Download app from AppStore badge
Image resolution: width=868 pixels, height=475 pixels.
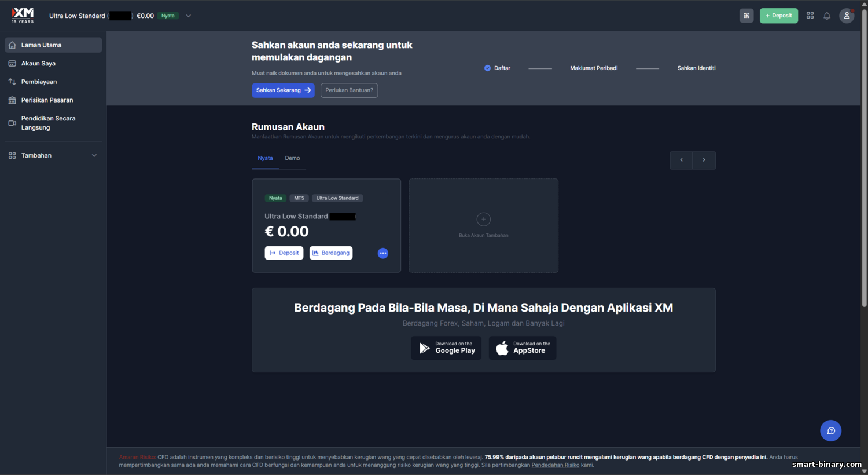pyautogui.click(x=523, y=348)
